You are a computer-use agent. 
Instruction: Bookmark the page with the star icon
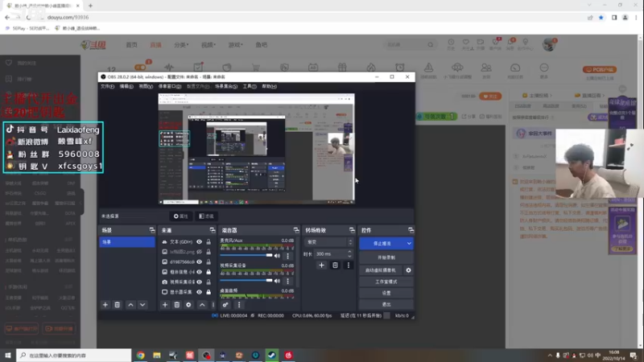[601, 18]
